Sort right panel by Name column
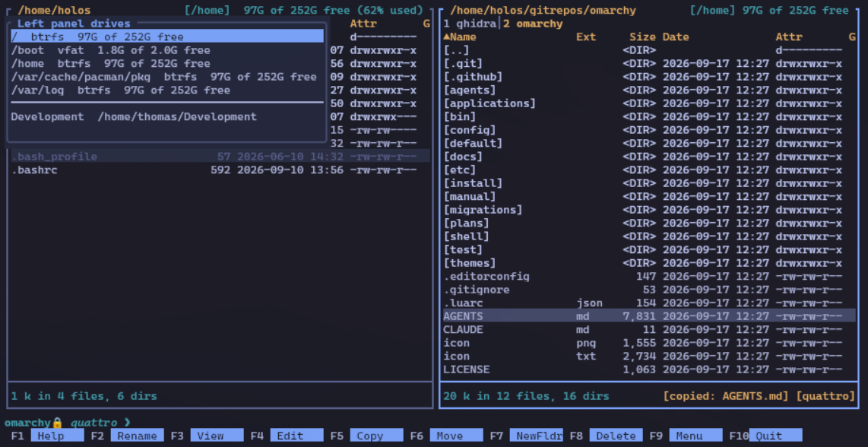 click(x=460, y=37)
